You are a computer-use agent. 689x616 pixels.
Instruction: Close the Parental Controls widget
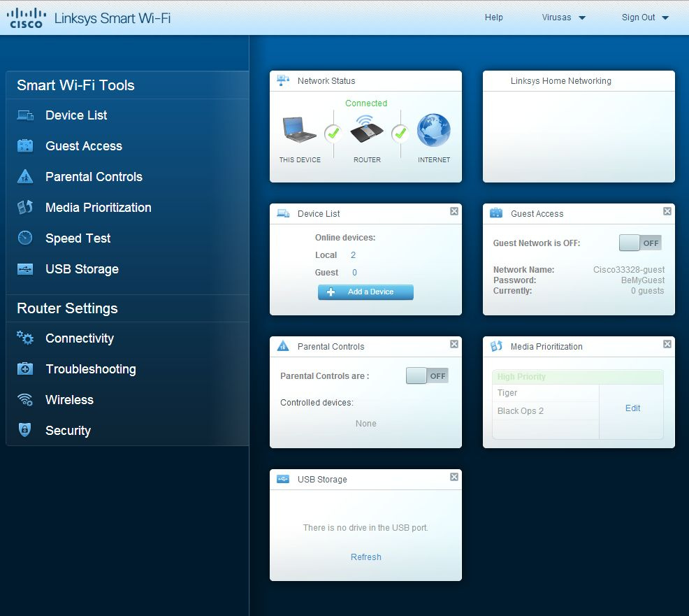[x=454, y=344]
